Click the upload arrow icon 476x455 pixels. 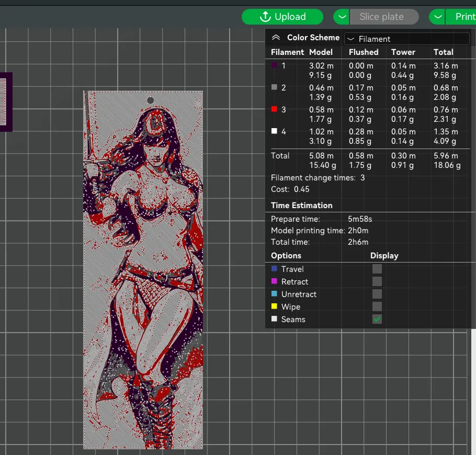click(x=265, y=17)
